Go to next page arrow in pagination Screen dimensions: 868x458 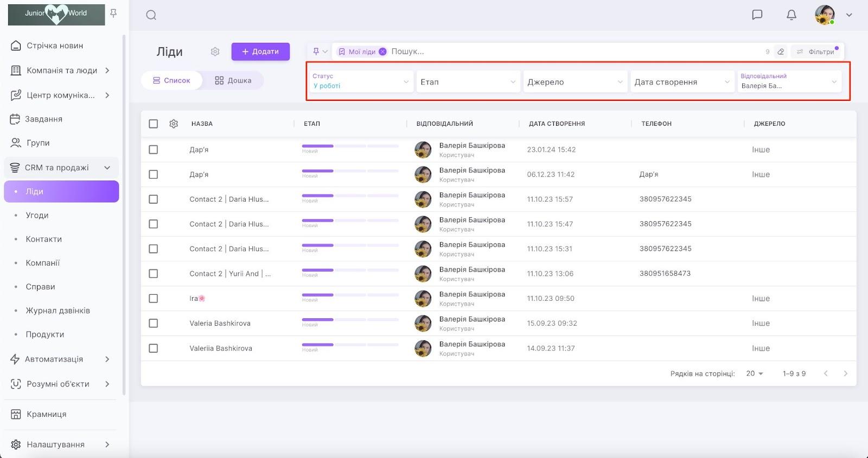point(845,373)
